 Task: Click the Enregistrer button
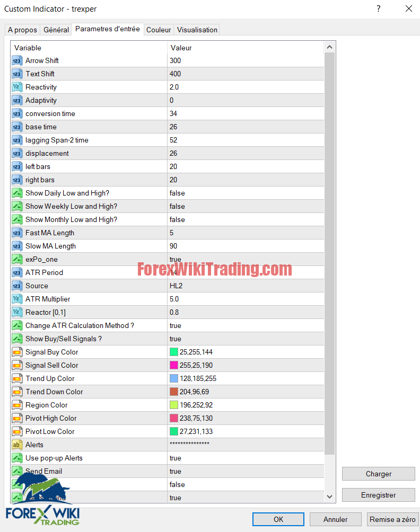[378, 495]
